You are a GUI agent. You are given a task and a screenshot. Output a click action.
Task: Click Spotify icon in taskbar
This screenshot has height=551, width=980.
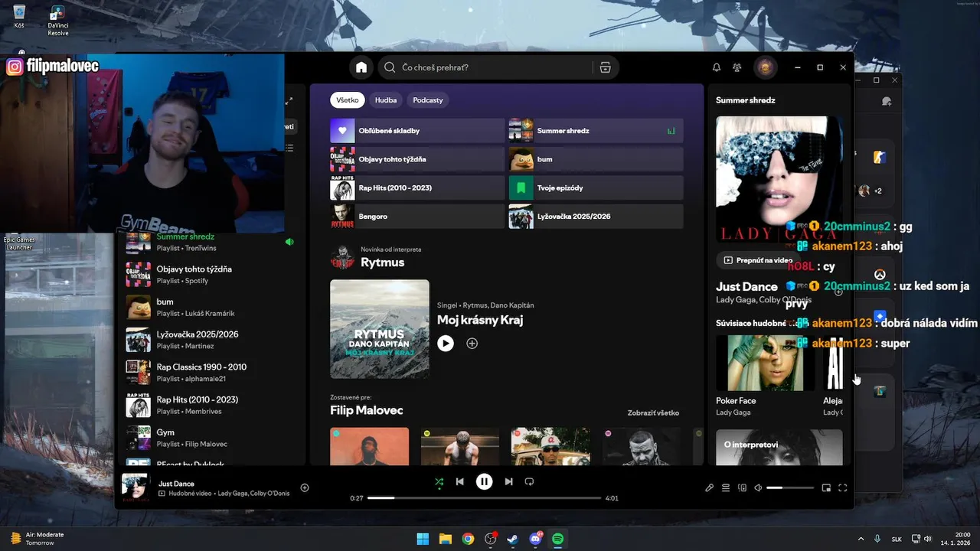(558, 539)
